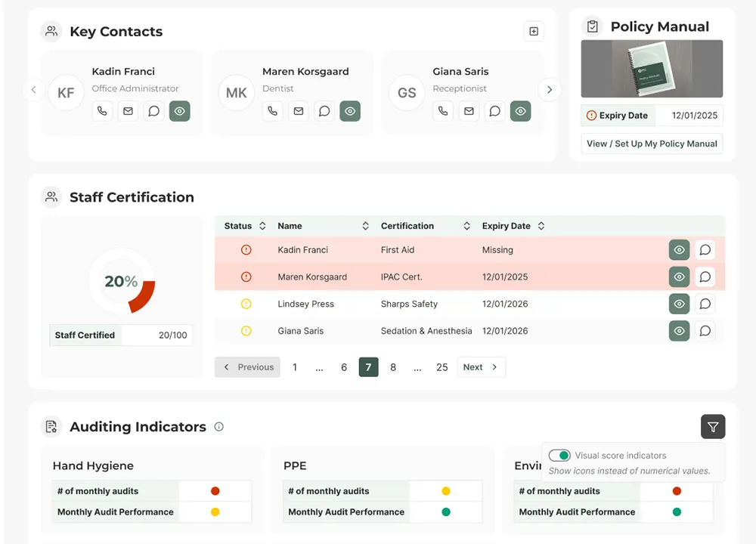Show details for Kadin Franci's missing First Aid cert
Image resolution: width=756 pixels, height=544 pixels.
679,249
